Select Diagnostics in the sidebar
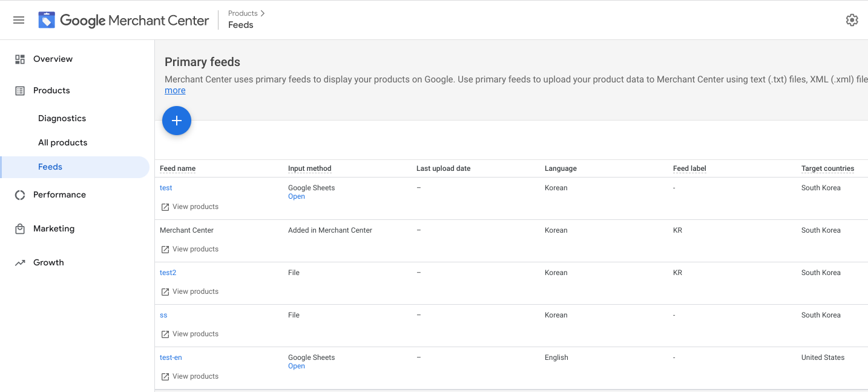Screen dimensions: 868x392 point(62,119)
